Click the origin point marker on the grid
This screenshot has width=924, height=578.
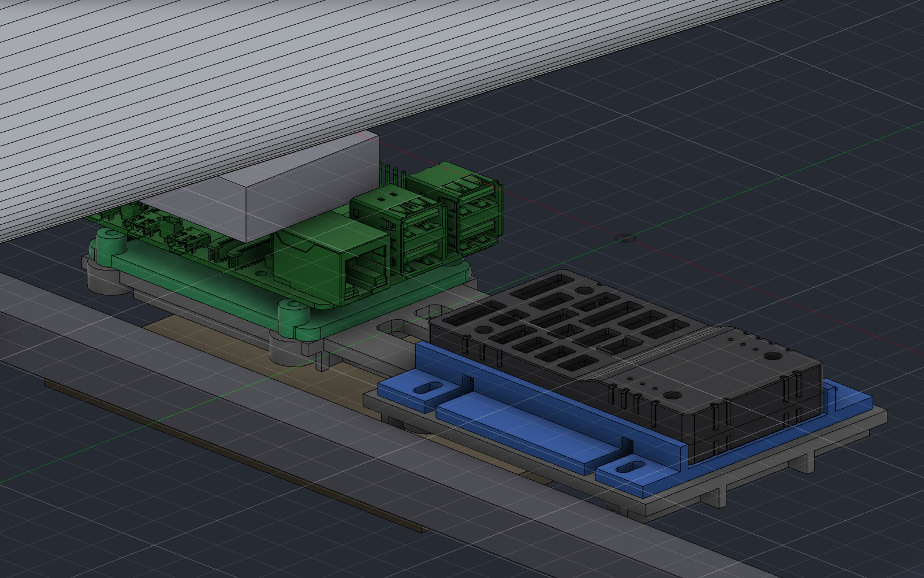click(x=626, y=238)
